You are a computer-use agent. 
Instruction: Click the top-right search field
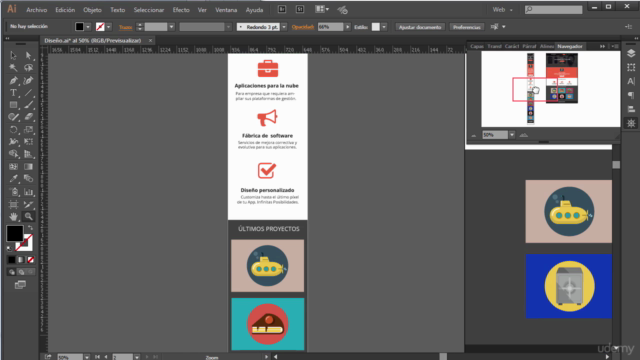point(553,9)
